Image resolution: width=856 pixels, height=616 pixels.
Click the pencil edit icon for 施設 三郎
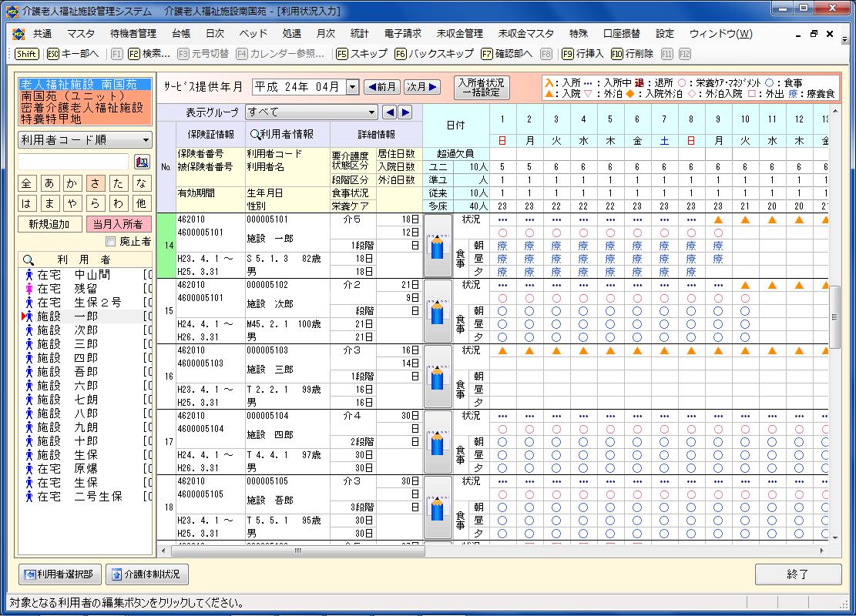point(438,377)
